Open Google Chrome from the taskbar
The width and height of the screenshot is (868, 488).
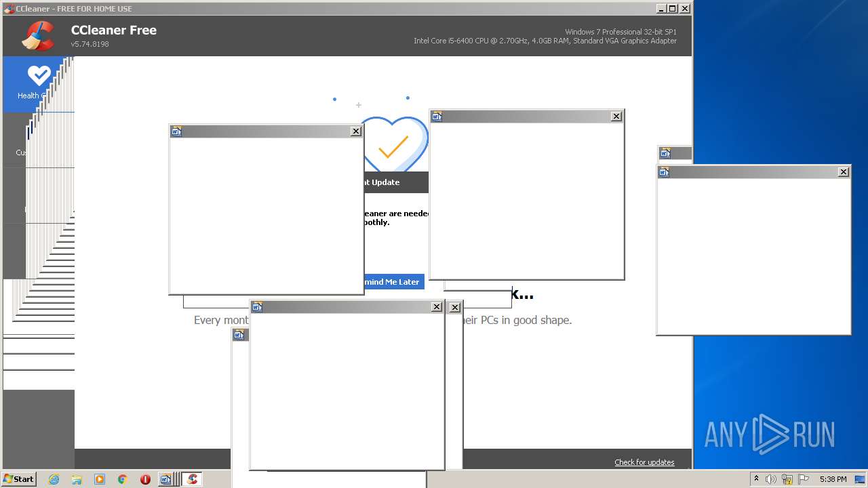click(122, 479)
